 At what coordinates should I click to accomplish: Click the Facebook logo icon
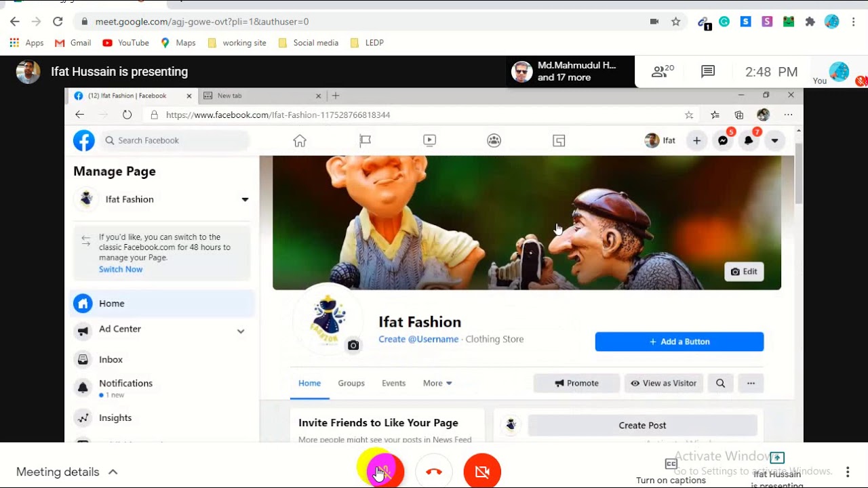tap(84, 140)
